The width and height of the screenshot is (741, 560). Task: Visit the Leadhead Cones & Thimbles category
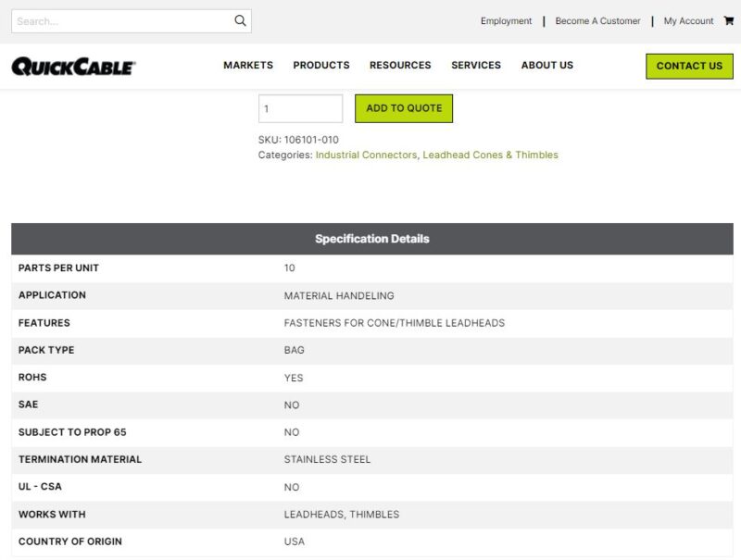click(x=490, y=156)
